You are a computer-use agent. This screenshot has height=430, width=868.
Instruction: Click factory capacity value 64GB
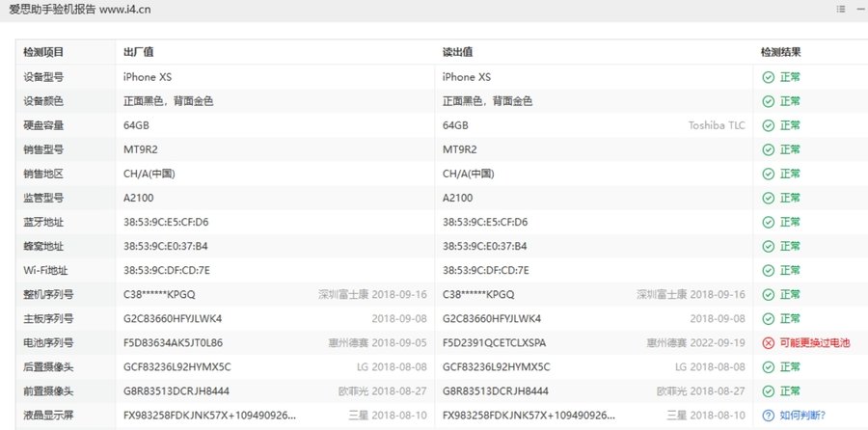[136, 125]
